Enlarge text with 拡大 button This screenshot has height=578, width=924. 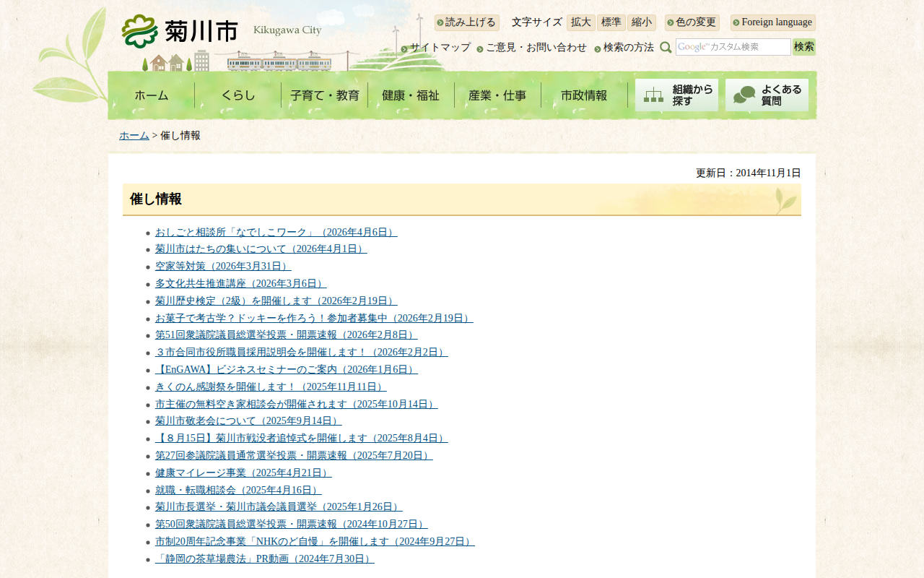click(x=581, y=22)
